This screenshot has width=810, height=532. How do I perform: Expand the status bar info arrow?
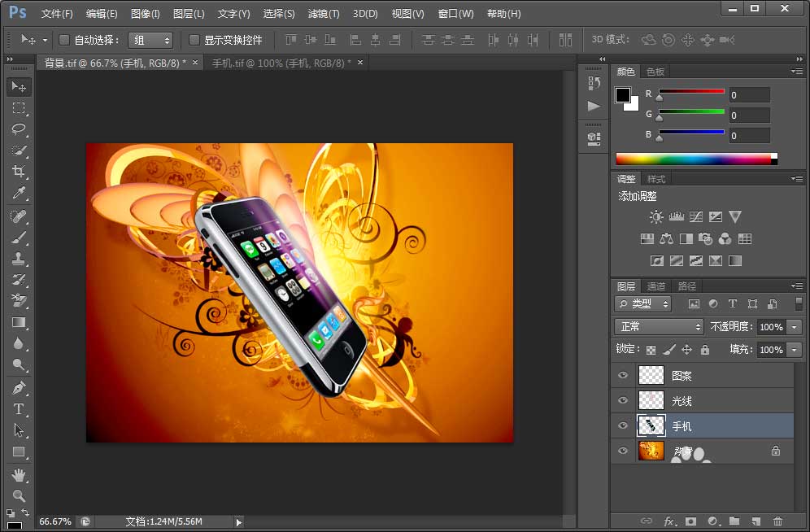click(238, 522)
